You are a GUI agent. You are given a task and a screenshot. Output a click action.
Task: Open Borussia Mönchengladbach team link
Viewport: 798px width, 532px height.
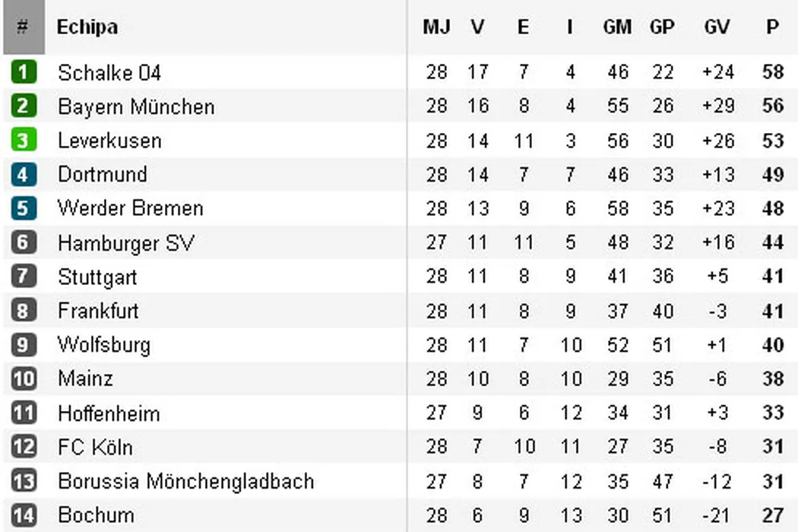tap(185, 481)
